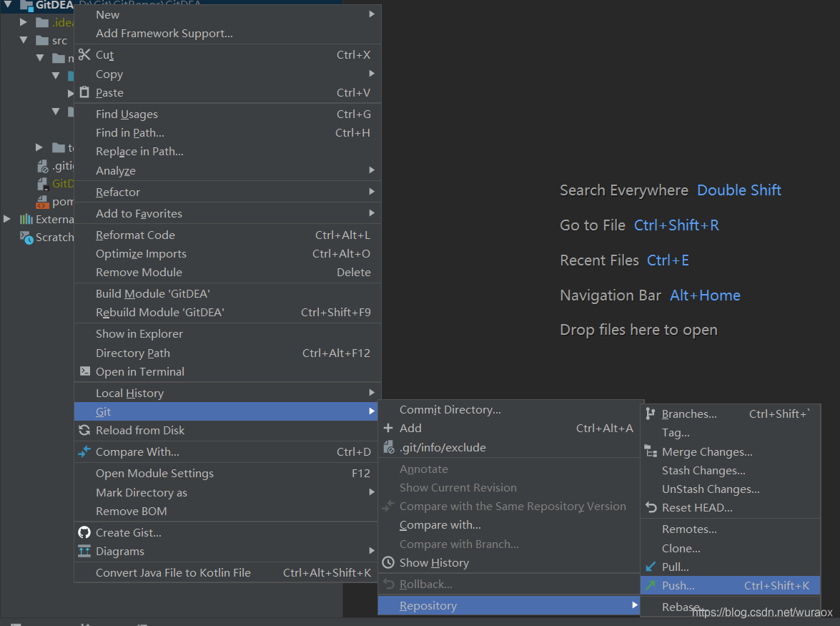The width and height of the screenshot is (840, 626).
Task: Select Open Module Settings
Action: [227, 473]
